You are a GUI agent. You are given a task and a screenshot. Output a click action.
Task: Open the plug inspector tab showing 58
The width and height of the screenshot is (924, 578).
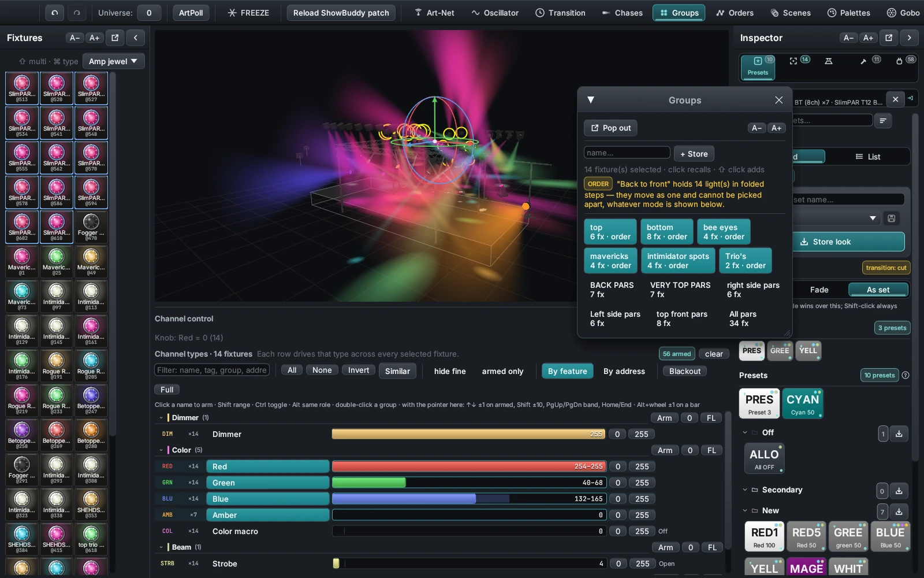pyautogui.click(x=905, y=61)
